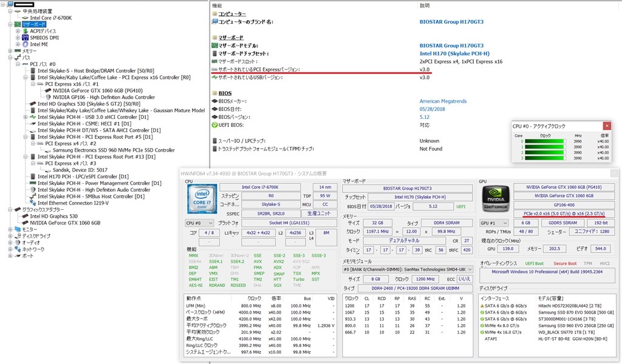The height and width of the screenshot is (364, 622).
Task: Click PCIe v2.0 x16 link speed field
Action: [x=564, y=214]
